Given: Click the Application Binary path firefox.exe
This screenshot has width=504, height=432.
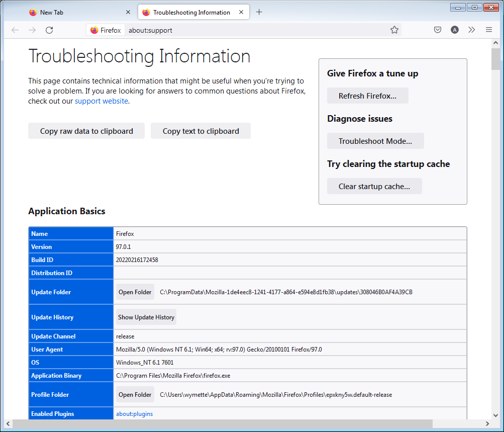Looking at the screenshot, I should click(173, 376).
